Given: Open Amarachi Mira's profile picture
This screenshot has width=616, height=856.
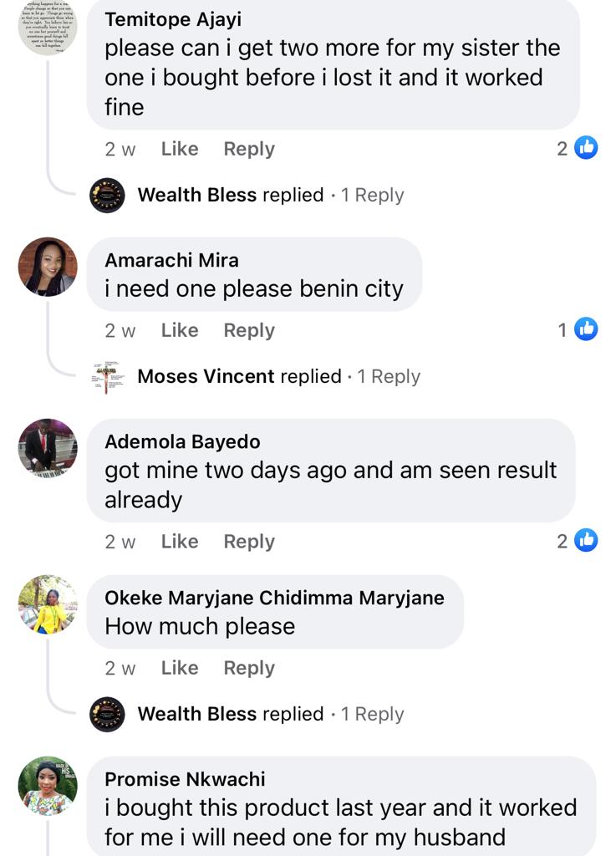Looking at the screenshot, I should pyautogui.click(x=48, y=267).
